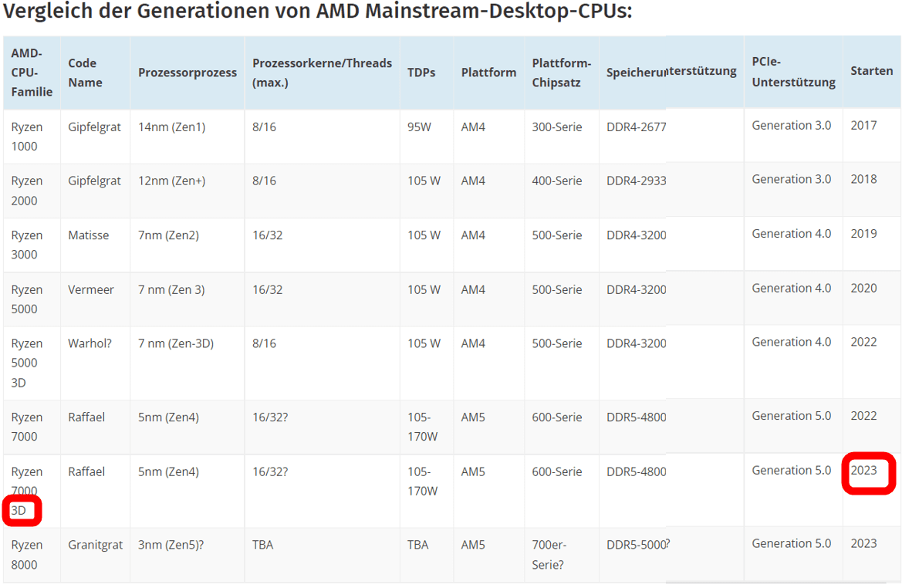Click the "AMD-CPU-Familie" column header

point(32,73)
